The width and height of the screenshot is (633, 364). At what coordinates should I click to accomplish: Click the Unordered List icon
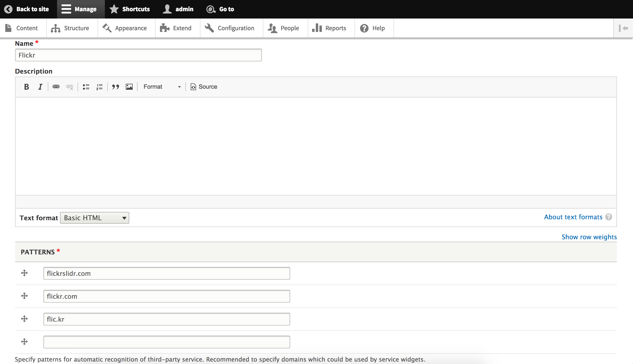[x=86, y=86]
